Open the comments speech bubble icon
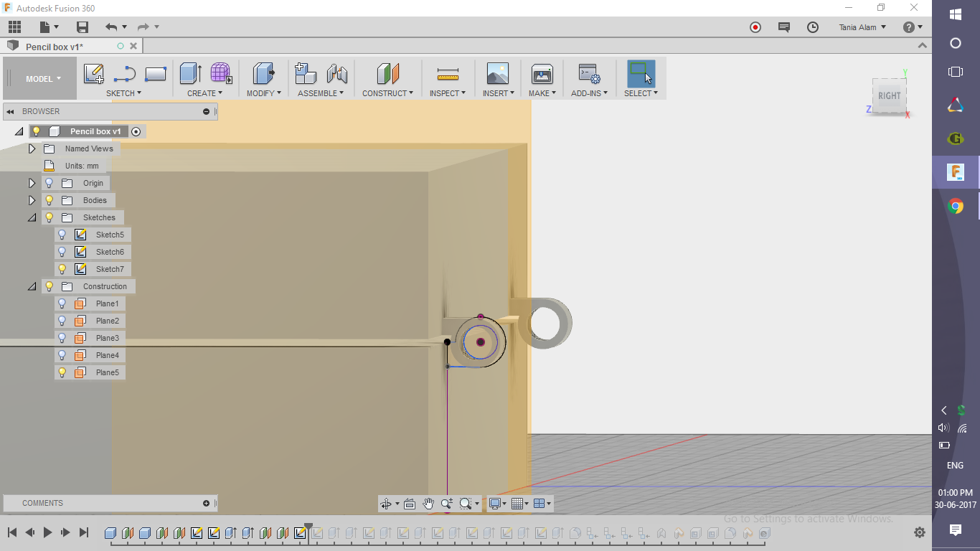The width and height of the screenshot is (980, 551). click(x=784, y=27)
